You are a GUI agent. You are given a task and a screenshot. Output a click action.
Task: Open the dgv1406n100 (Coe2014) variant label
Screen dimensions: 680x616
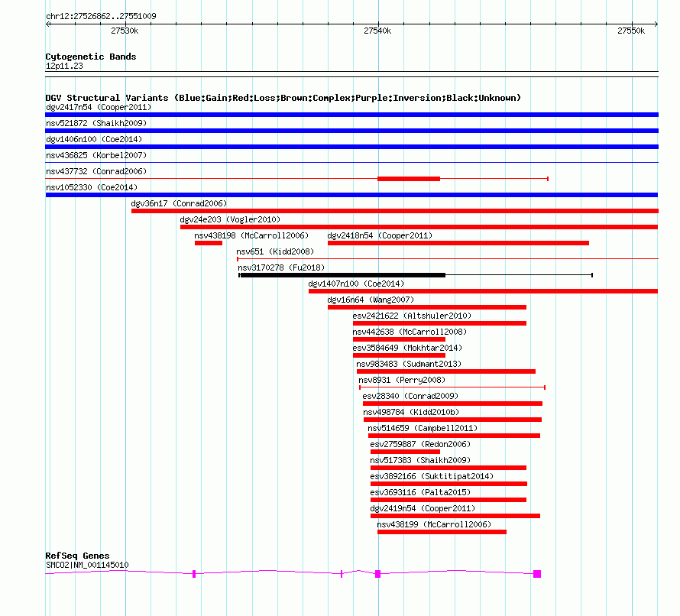tap(94, 139)
